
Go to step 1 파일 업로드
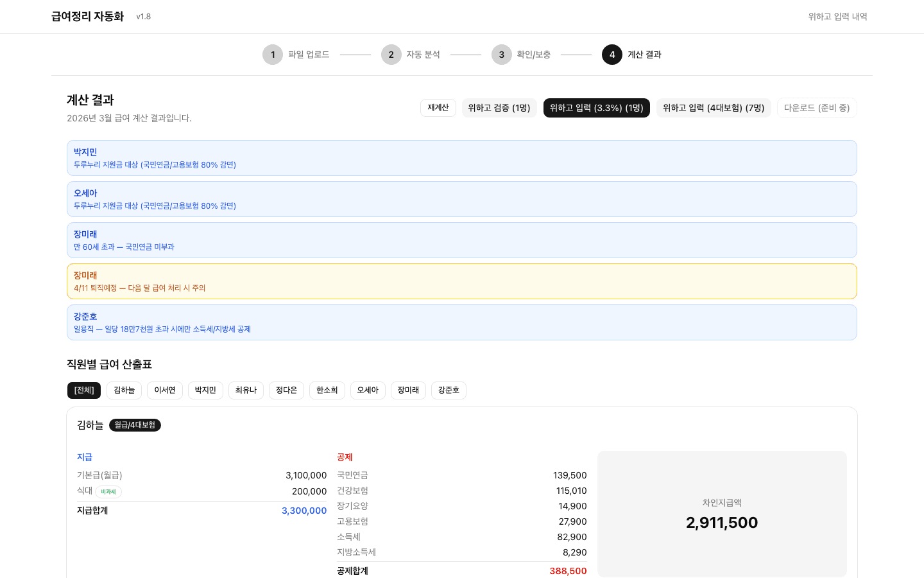point(296,55)
